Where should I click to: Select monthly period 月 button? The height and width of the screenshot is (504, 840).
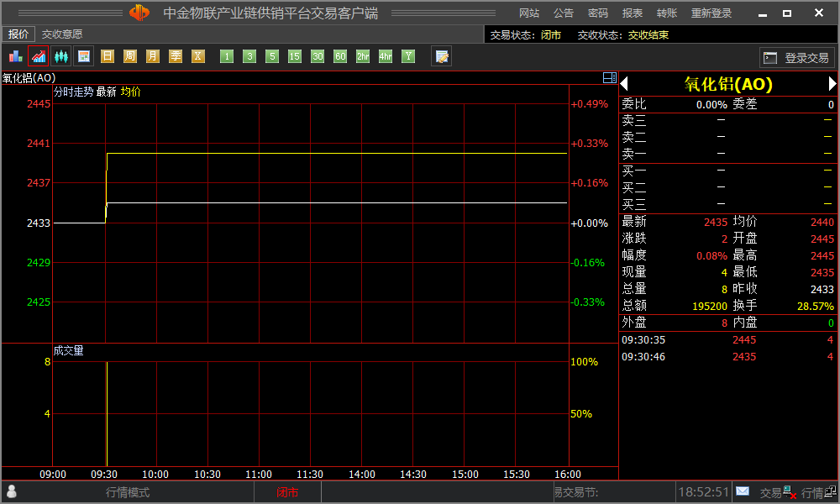(x=153, y=56)
